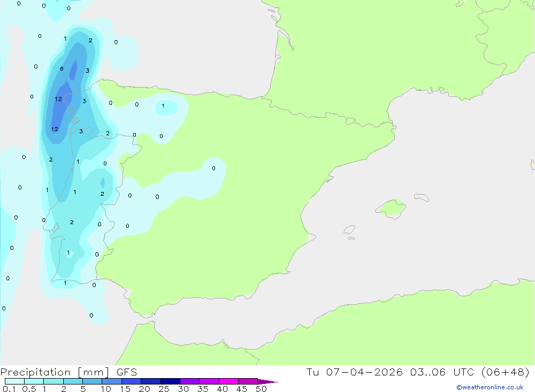Click the 20–25 mm dark blue swatch
This screenshot has width=535, height=392.
coord(151,381)
